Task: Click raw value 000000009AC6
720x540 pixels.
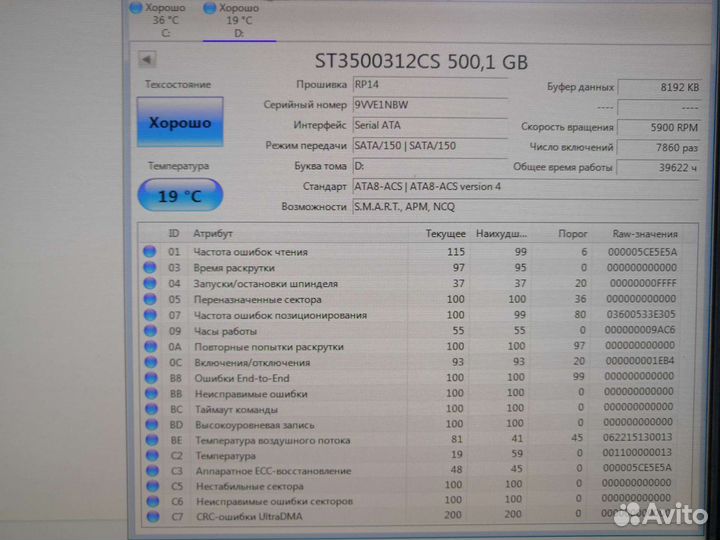Action: [640, 330]
